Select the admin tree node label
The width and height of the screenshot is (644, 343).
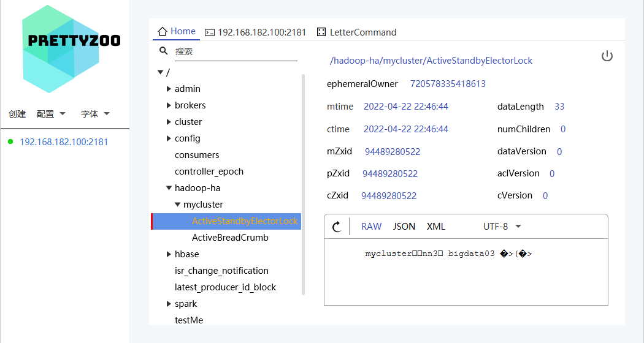[x=187, y=89]
